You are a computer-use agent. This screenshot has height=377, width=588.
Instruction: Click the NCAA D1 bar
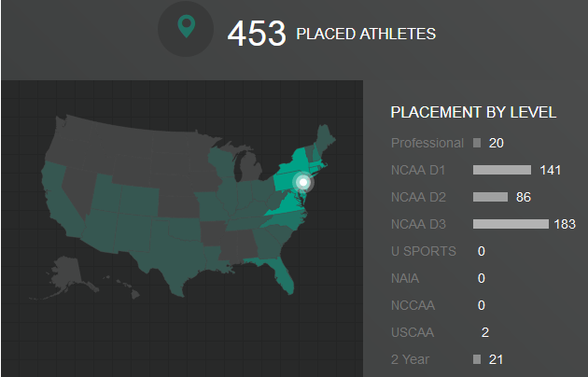(x=502, y=170)
